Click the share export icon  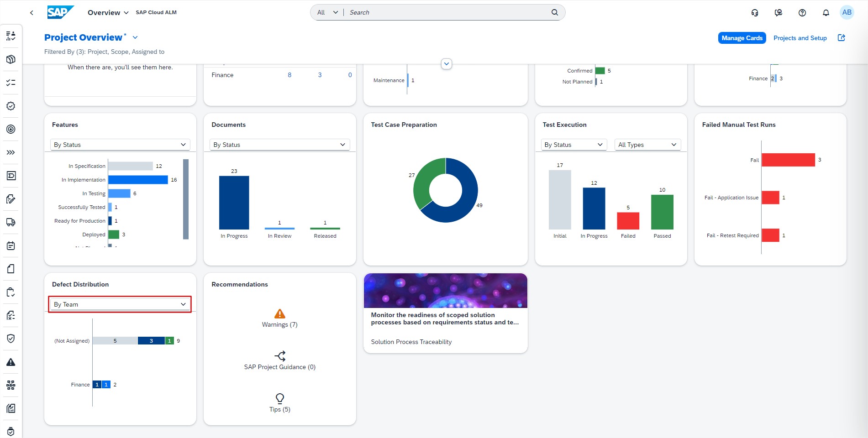[841, 38]
